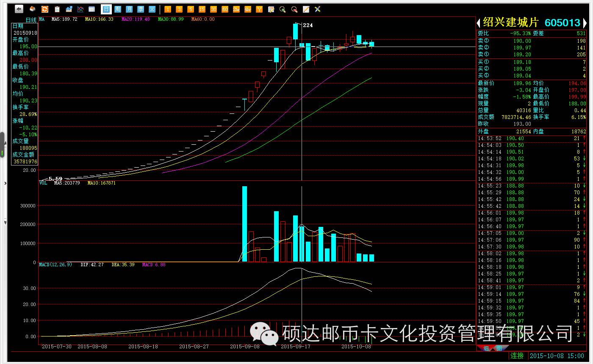This screenshot has height=364, width=593.
Task: Click the 连接 connection status
Action: pos(517,356)
